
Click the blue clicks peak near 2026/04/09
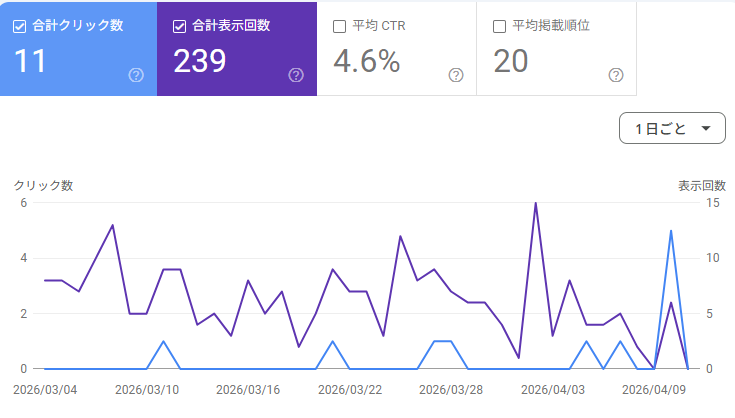671,231
